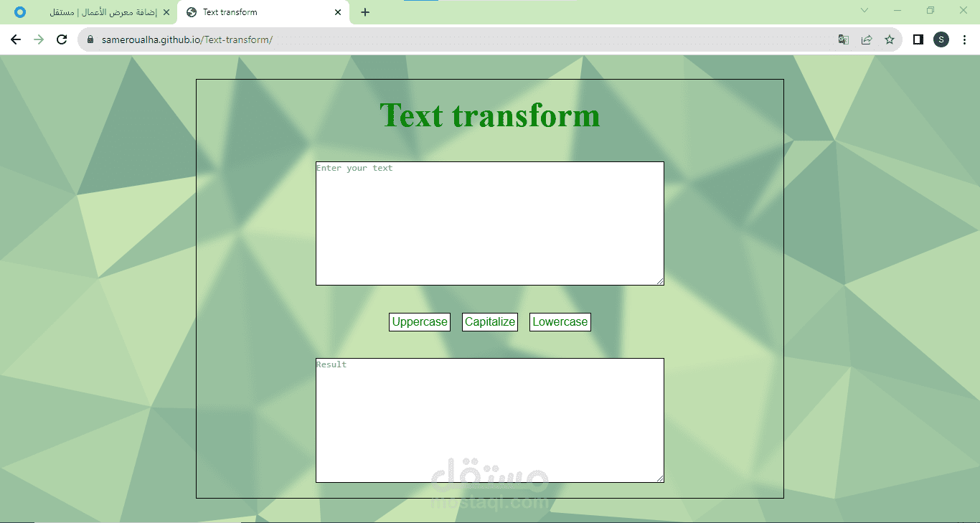Minimize the browser window
The height and width of the screenshot is (523, 980).
point(897,10)
